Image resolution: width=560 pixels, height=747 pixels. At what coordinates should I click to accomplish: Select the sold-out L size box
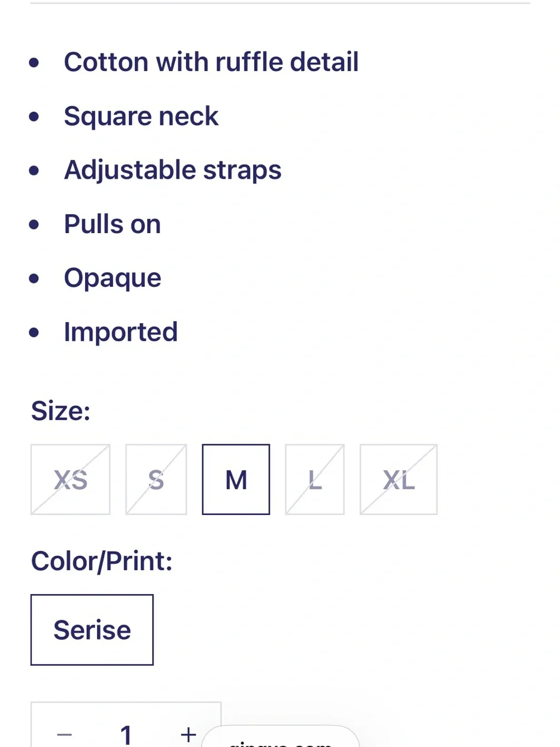tap(315, 480)
